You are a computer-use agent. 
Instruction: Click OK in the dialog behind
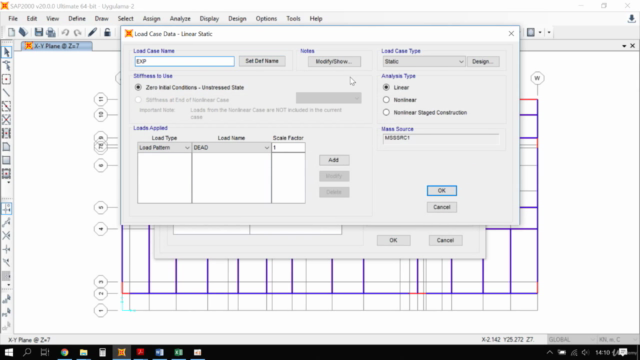(x=393, y=240)
